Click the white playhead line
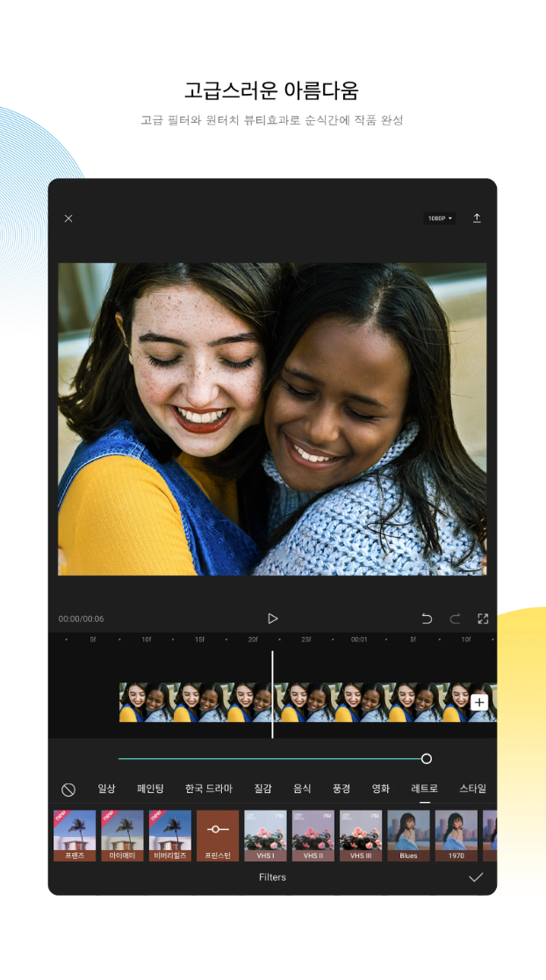 (272, 694)
